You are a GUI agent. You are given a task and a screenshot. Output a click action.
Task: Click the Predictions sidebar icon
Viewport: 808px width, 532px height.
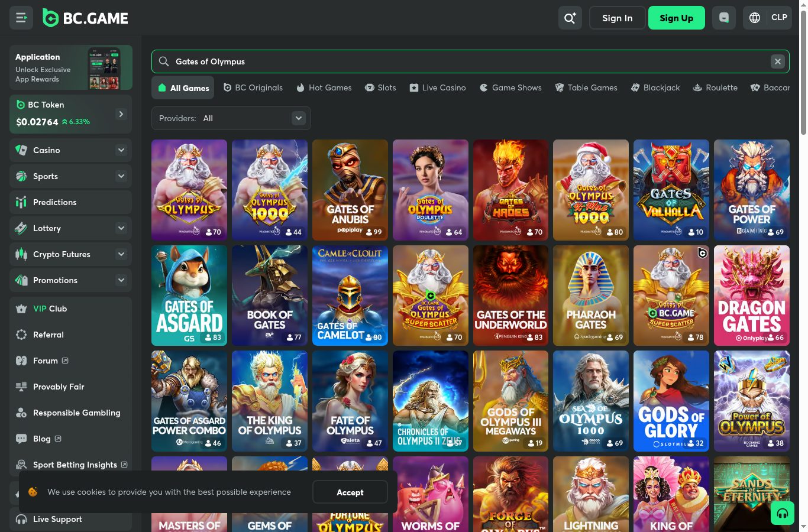[x=21, y=202]
